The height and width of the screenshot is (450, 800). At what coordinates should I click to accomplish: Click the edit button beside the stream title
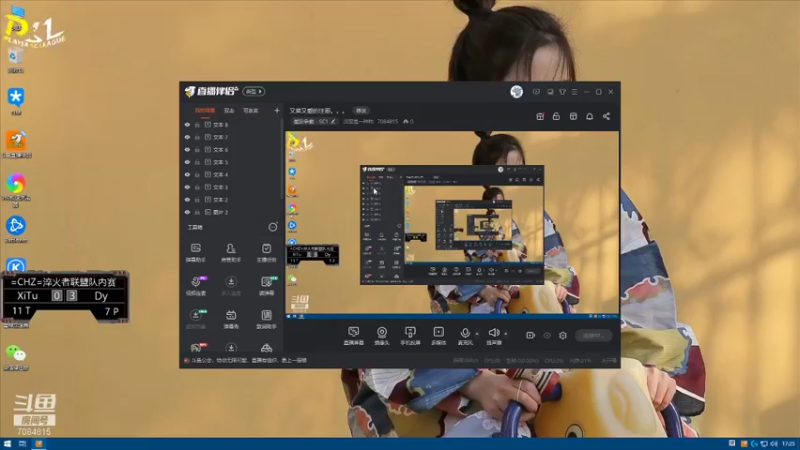pyautogui.click(x=361, y=111)
